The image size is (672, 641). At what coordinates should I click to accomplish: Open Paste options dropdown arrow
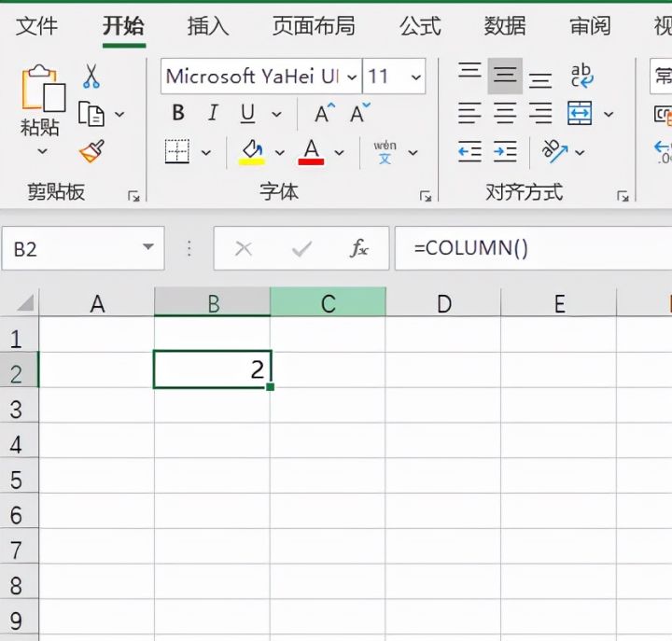[x=42, y=151]
